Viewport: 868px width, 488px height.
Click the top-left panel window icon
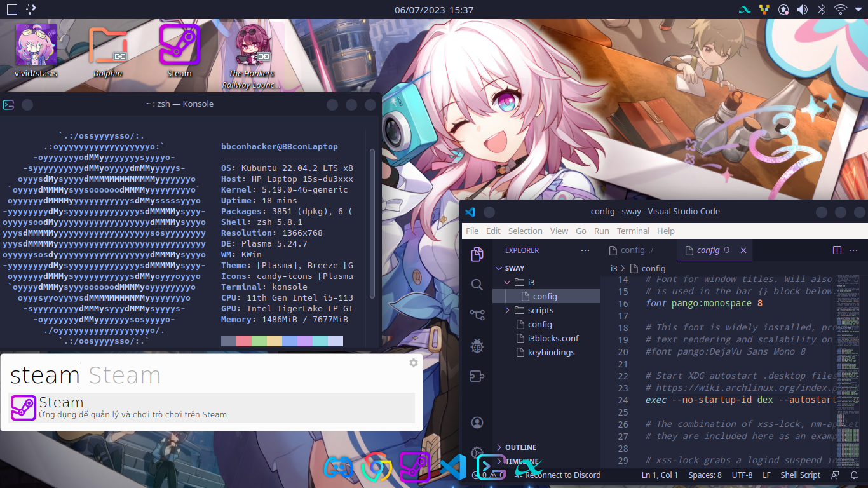coord(11,10)
